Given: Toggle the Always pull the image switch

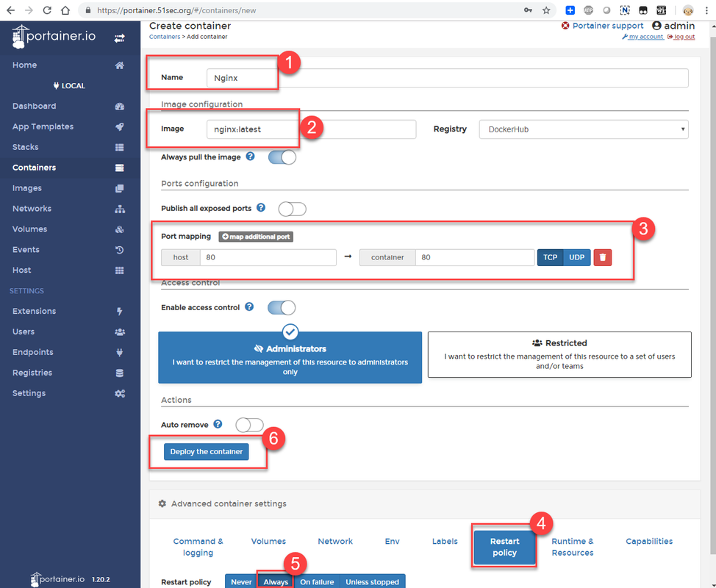Looking at the screenshot, I should pyautogui.click(x=282, y=157).
